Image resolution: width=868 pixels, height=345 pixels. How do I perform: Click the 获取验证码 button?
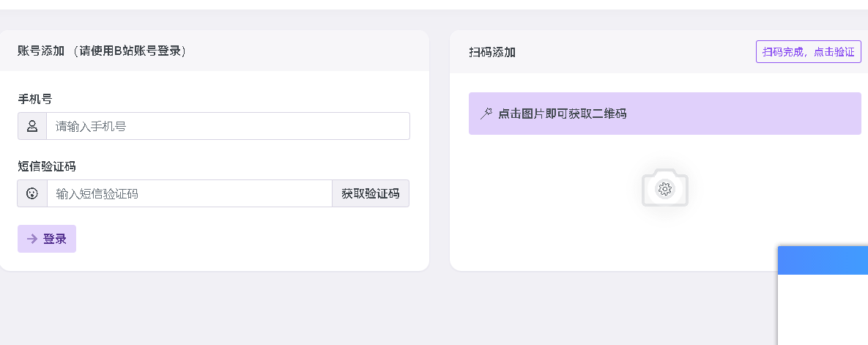pyautogui.click(x=371, y=193)
